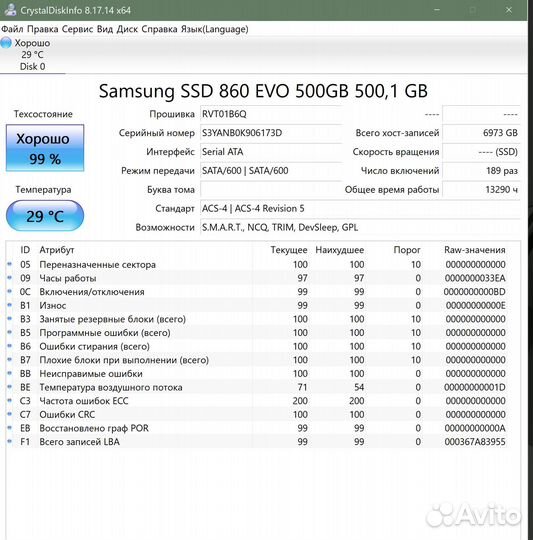
Task: Click the blue status dot of row BE
Action: tap(10, 387)
